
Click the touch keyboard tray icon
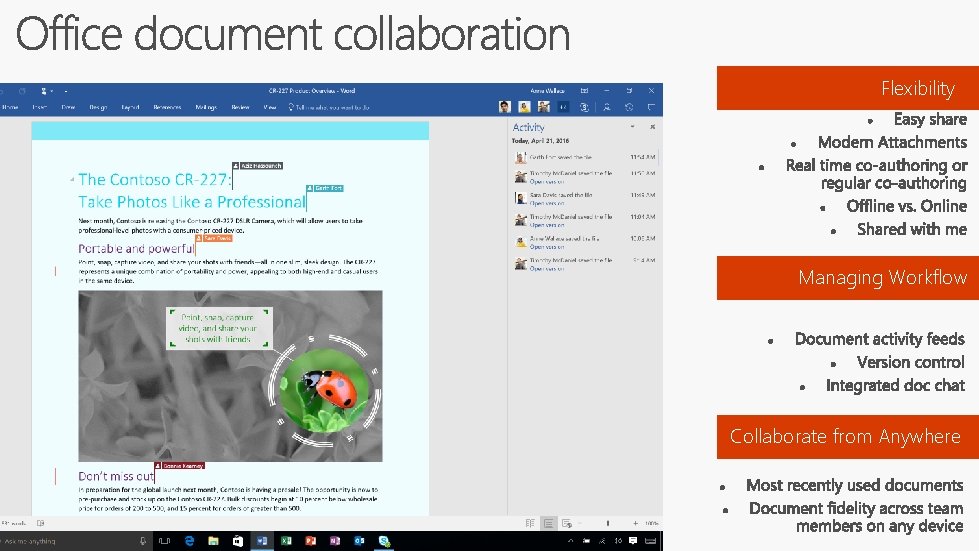(x=651, y=541)
